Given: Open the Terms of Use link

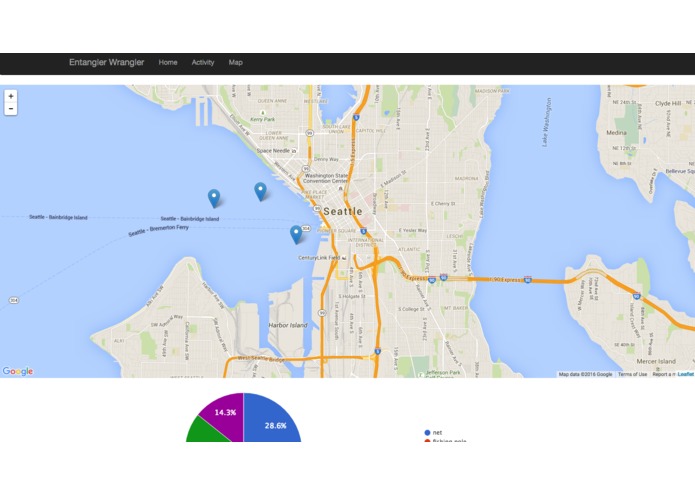Looking at the screenshot, I should pos(632,374).
